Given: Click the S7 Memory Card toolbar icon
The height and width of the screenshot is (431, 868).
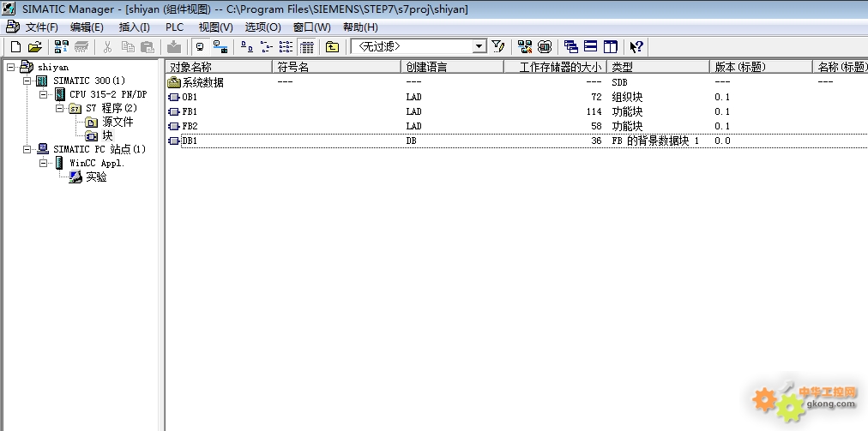Looking at the screenshot, I should (x=81, y=47).
